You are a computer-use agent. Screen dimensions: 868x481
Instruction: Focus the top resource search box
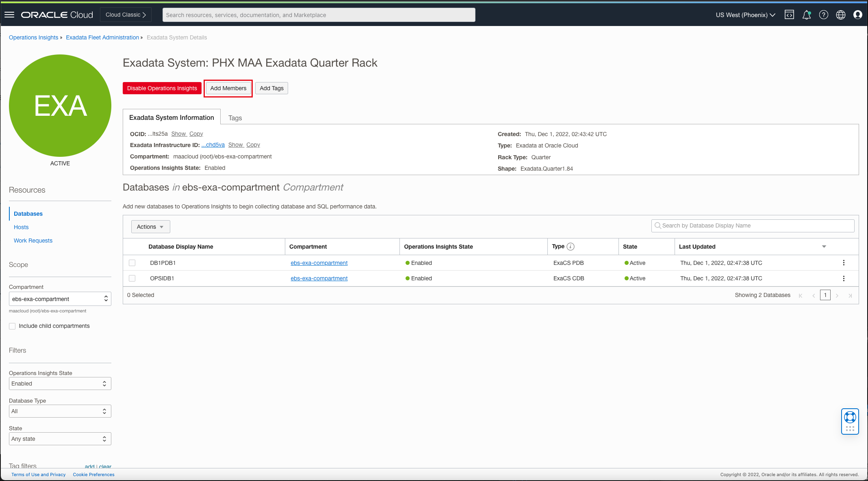tap(319, 15)
